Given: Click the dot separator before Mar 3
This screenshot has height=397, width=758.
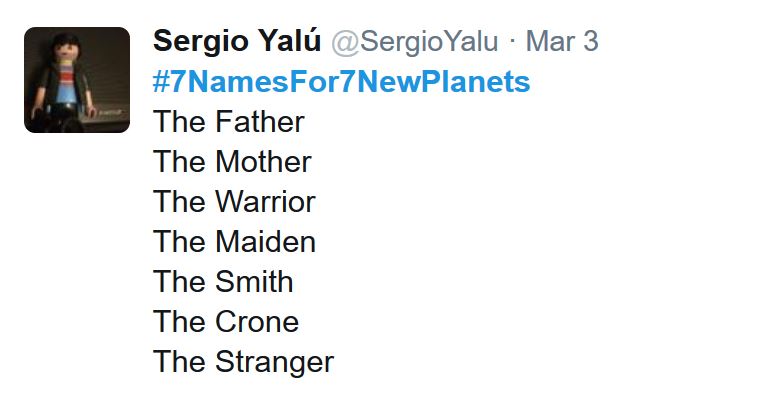Looking at the screenshot, I should tap(512, 42).
